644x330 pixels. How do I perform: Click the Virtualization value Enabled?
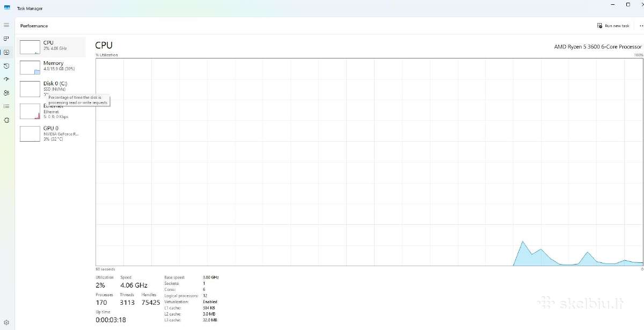210,302
